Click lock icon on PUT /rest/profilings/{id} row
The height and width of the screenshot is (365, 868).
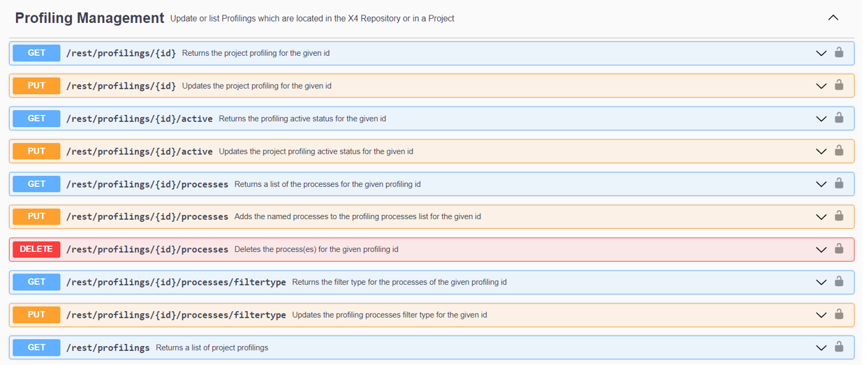(839, 85)
